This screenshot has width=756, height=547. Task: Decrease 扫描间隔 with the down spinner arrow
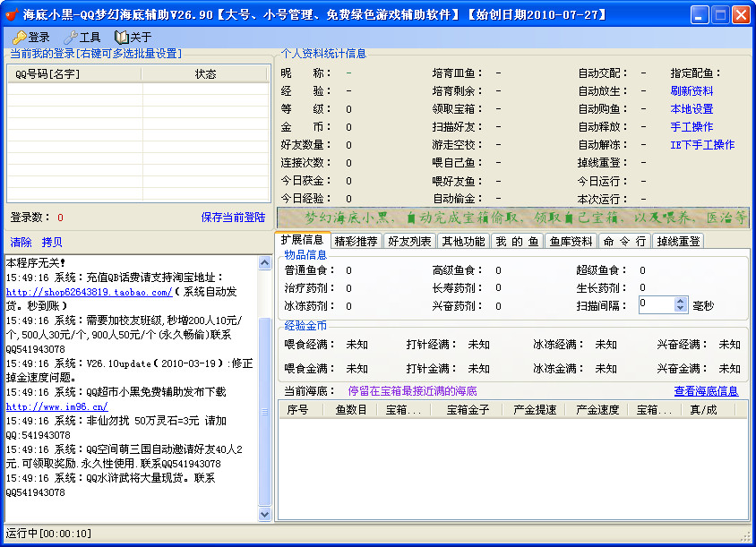pyautogui.click(x=680, y=309)
